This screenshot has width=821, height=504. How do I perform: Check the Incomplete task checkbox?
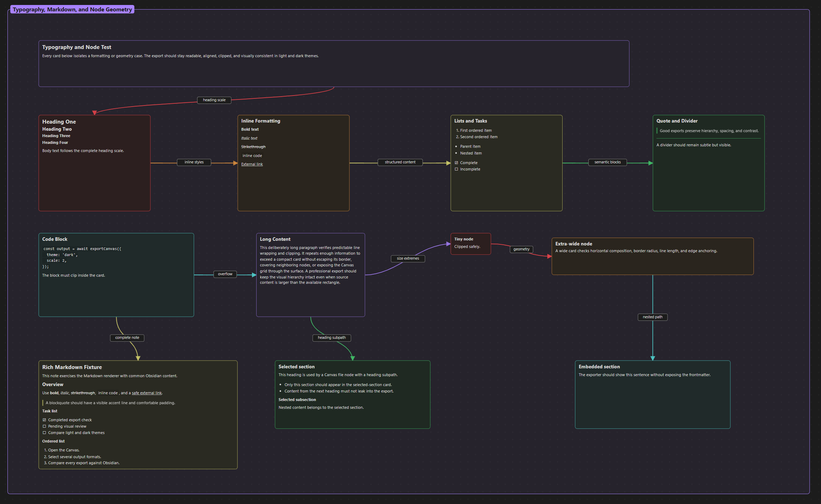tap(456, 169)
